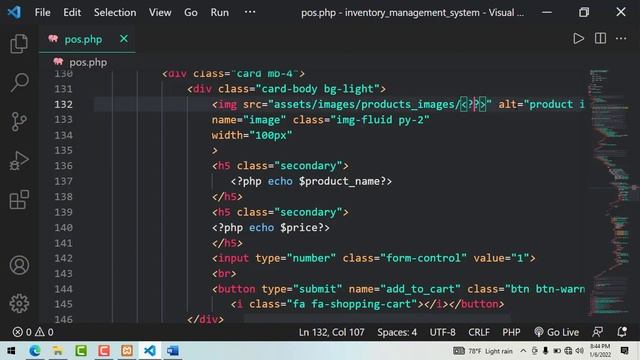The height and width of the screenshot is (360, 640).
Task: Open the Edit menu
Action: (x=72, y=12)
